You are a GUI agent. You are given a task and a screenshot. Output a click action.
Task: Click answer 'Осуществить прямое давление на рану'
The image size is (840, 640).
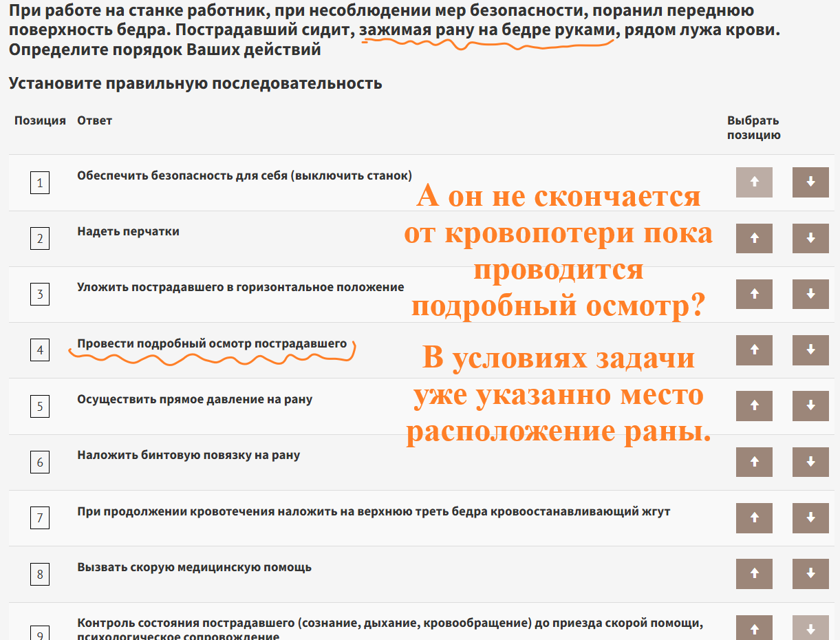pos(195,399)
